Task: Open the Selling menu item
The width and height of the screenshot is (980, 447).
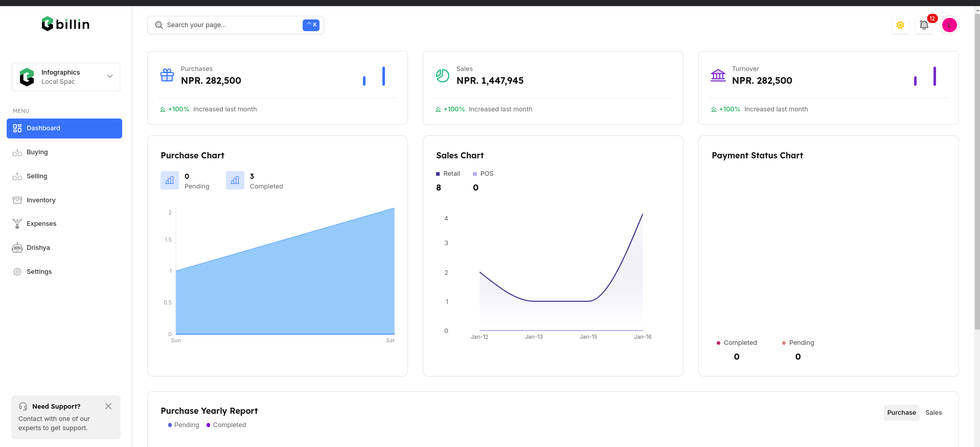Action: [x=37, y=176]
